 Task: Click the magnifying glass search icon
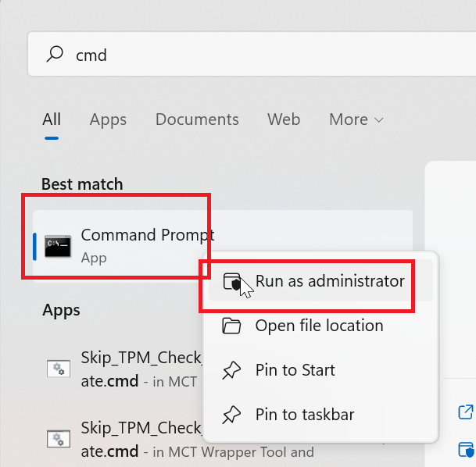click(x=55, y=54)
